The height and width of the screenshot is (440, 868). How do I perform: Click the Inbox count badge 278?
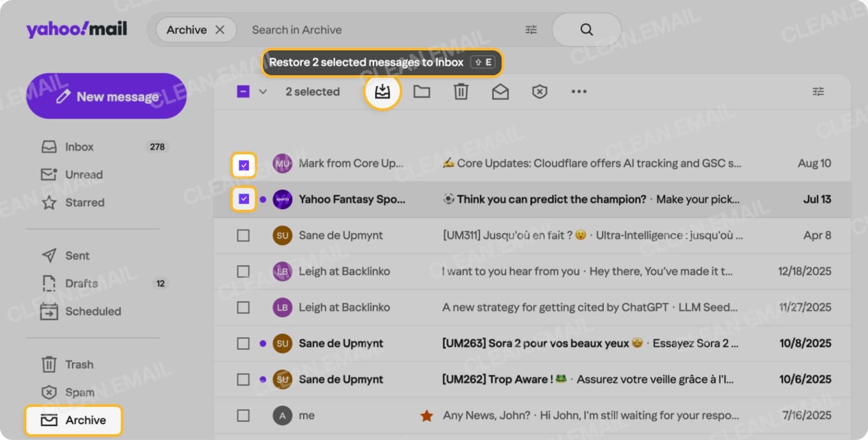[x=157, y=147]
